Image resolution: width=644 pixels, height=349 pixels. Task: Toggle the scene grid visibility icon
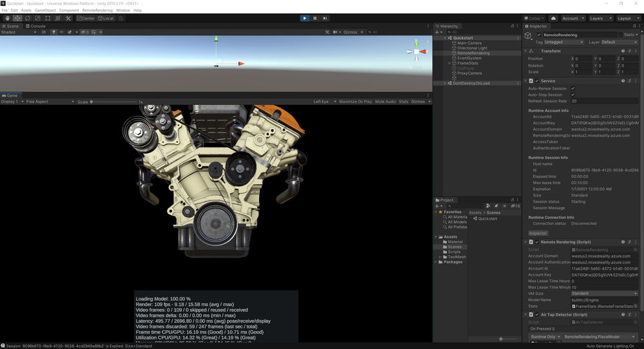tap(93, 32)
